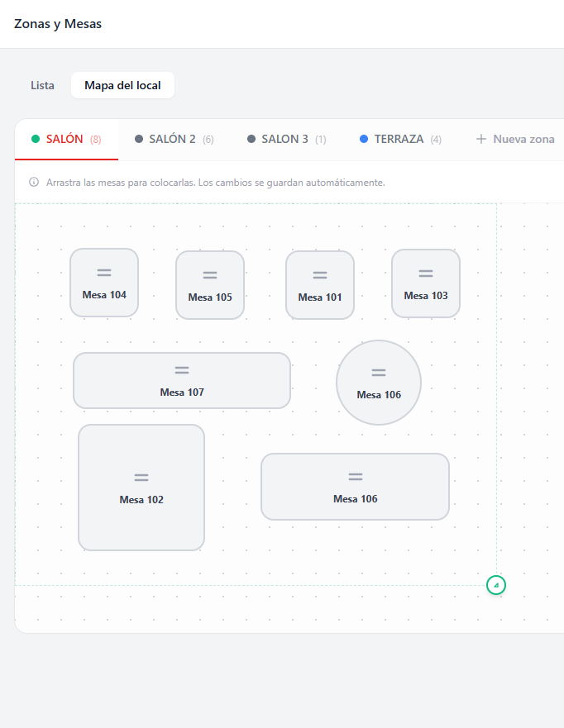Click the drag handle on Mesa 105
The height and width of the screenshot is (728, 564).
coord(210,275)
